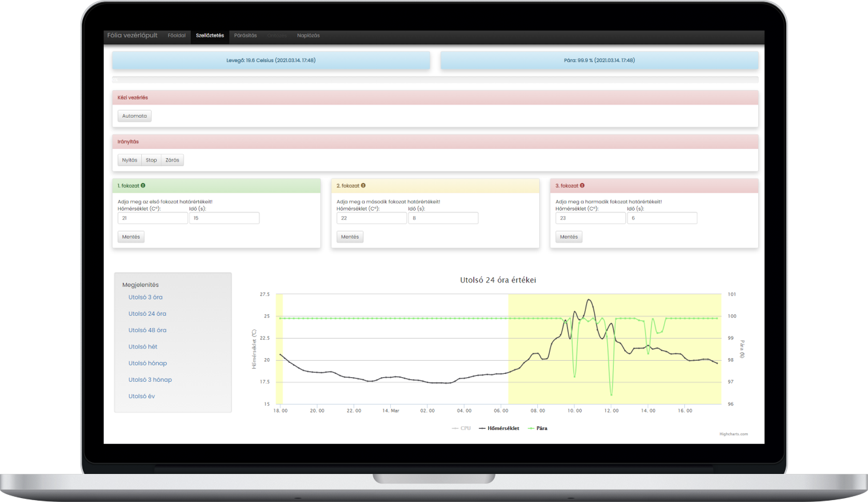Viewport: 868px width, 502px height.
Task: Open the Főoldal tab
Action: (x=176, y=35)
